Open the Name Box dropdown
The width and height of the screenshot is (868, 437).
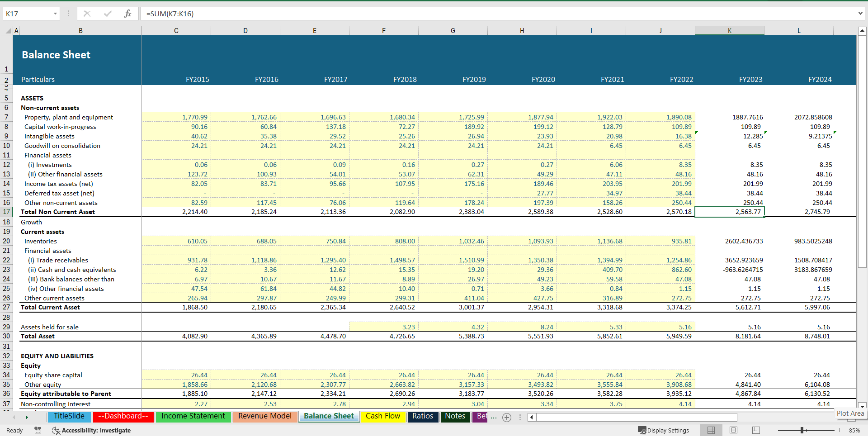56,14
